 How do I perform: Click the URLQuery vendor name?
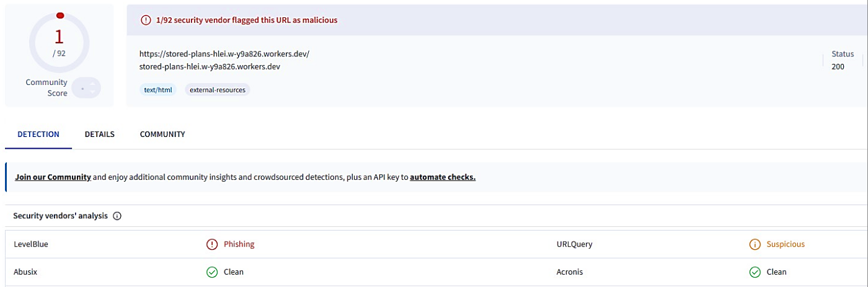[575, 244]
